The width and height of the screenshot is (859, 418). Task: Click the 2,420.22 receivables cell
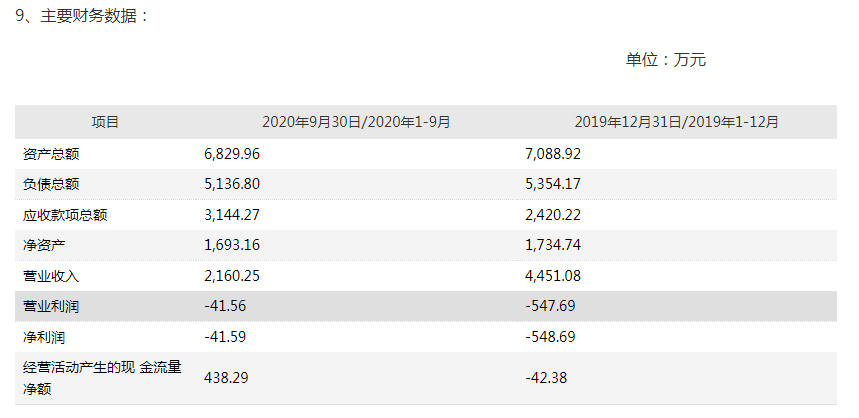pyautogui.click(x=553, y=214)
